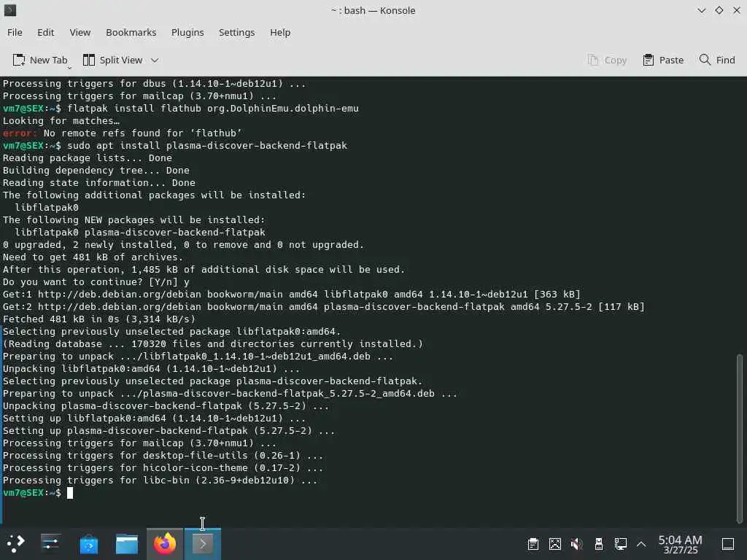Click the Copy toolbar button
747x560 pixels.
point(607,60)
